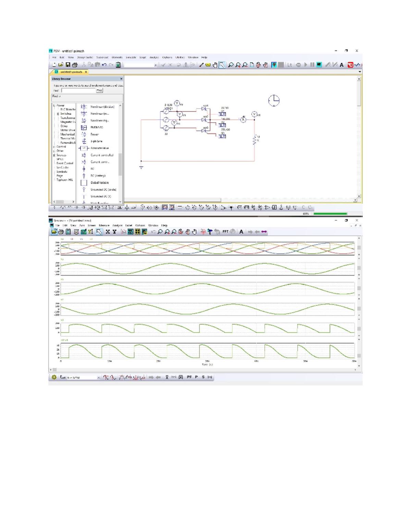The width and height of the screenshot is (411, 532).
Task: Click the text label 'A' tool in PSIM
Action: [x=341, y=65]
